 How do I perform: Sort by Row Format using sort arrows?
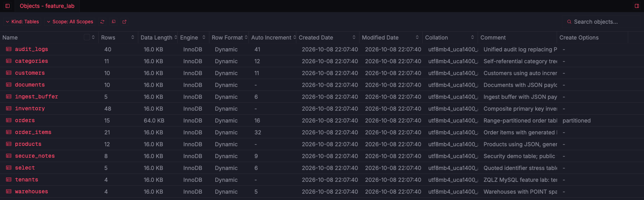[x=246, y=37]
